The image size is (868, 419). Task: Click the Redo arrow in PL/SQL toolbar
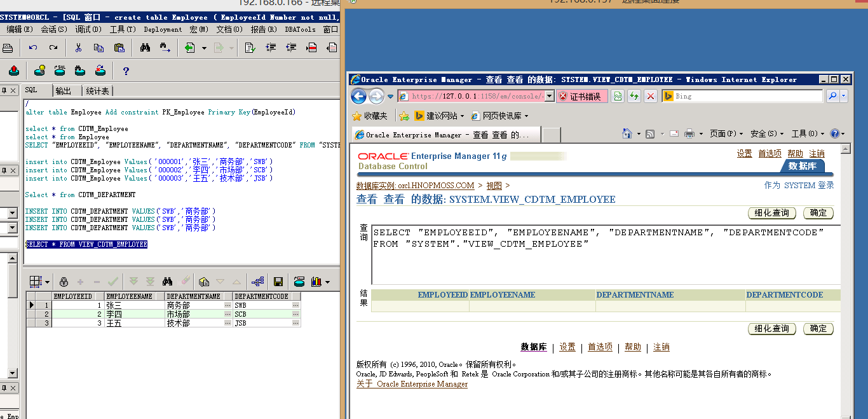pyautogui.click(x=53, y=48)
